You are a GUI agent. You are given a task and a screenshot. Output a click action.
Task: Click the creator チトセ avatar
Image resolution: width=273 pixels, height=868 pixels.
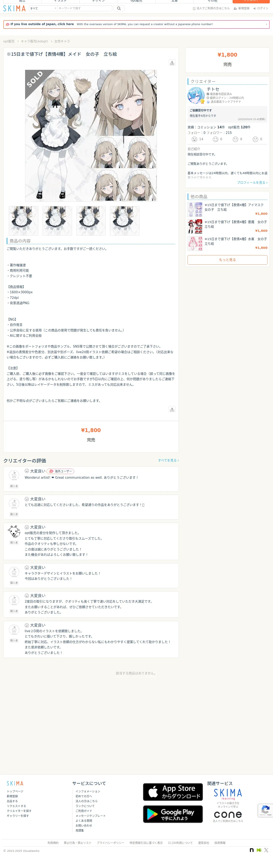point(196,95)
